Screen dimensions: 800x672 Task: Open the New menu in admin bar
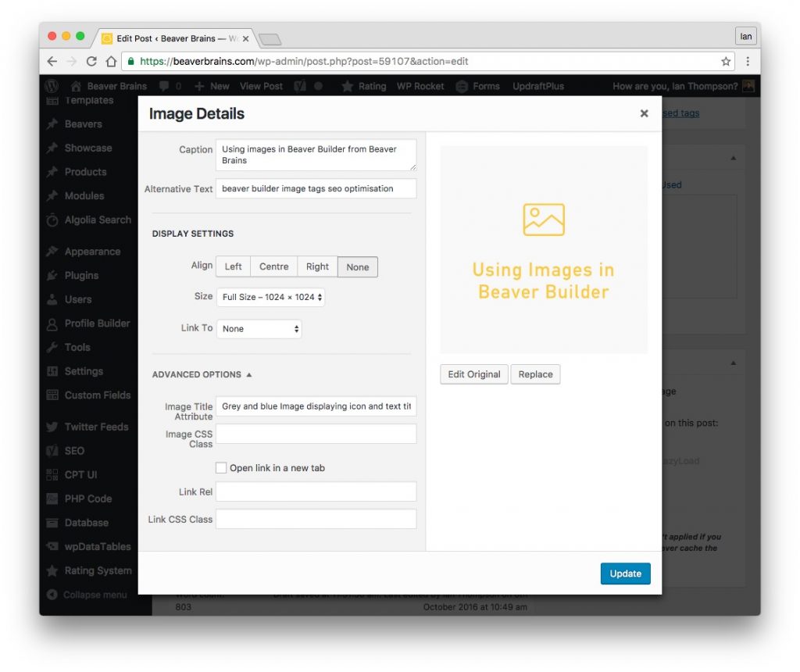point(212,86)
